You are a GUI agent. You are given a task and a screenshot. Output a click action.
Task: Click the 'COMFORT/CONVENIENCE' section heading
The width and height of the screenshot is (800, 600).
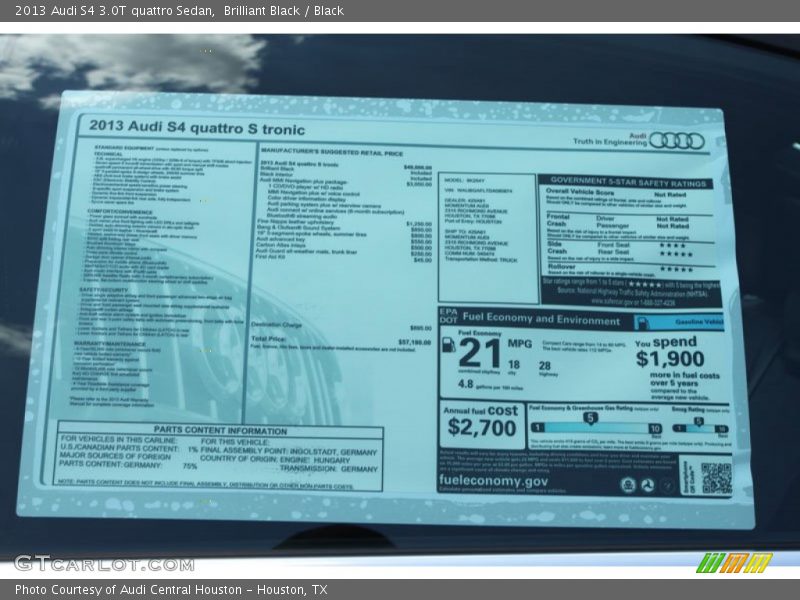(x=120, y=211)
